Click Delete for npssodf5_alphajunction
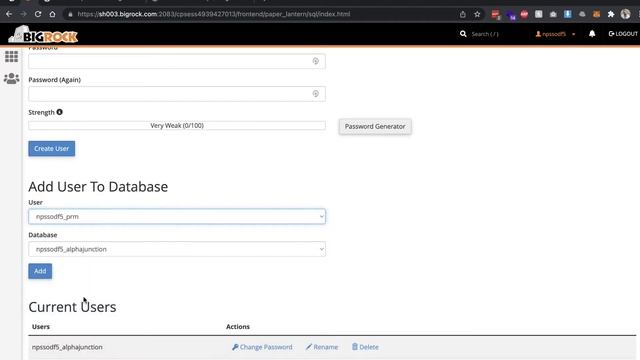This screenshot has width=640, height=360. pyautogui.click(x=365, y=347)
